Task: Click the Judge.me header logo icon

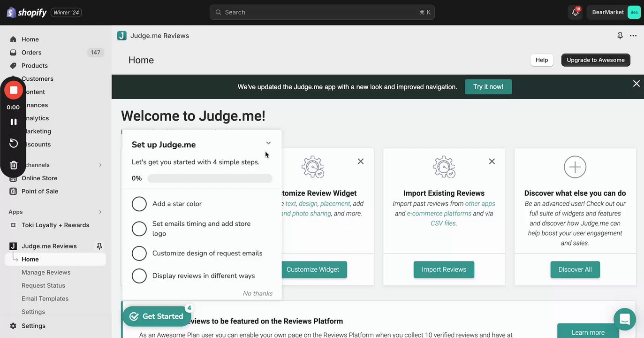Action: 122,36
